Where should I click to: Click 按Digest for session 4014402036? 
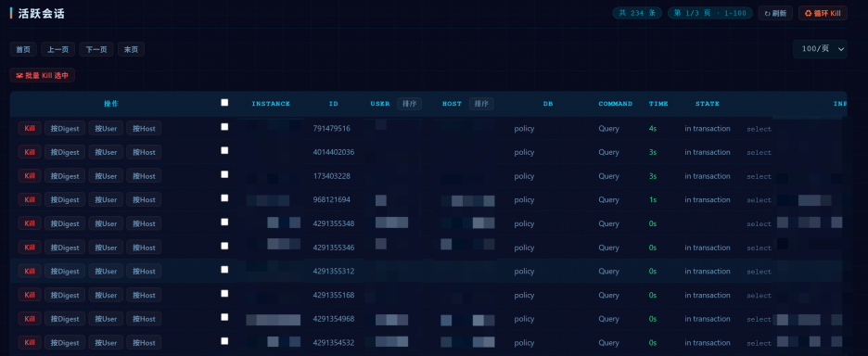[x=65, y=152]
